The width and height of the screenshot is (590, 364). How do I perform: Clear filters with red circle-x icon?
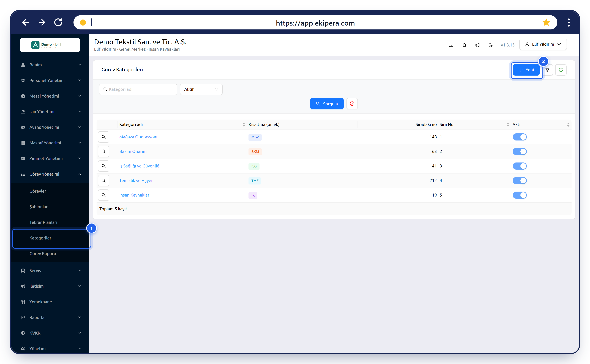pos(352,104)
